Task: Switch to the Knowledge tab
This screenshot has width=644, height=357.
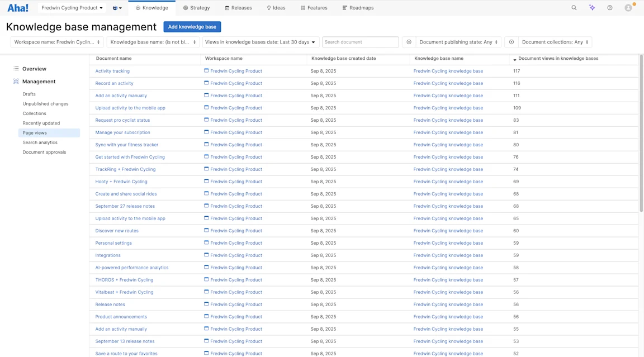Action: pyautogui.click(x=151, y=8)
